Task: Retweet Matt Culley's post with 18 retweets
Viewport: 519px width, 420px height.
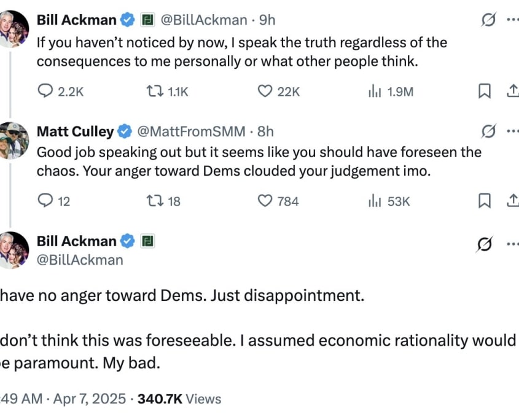Action: [155, 201]
